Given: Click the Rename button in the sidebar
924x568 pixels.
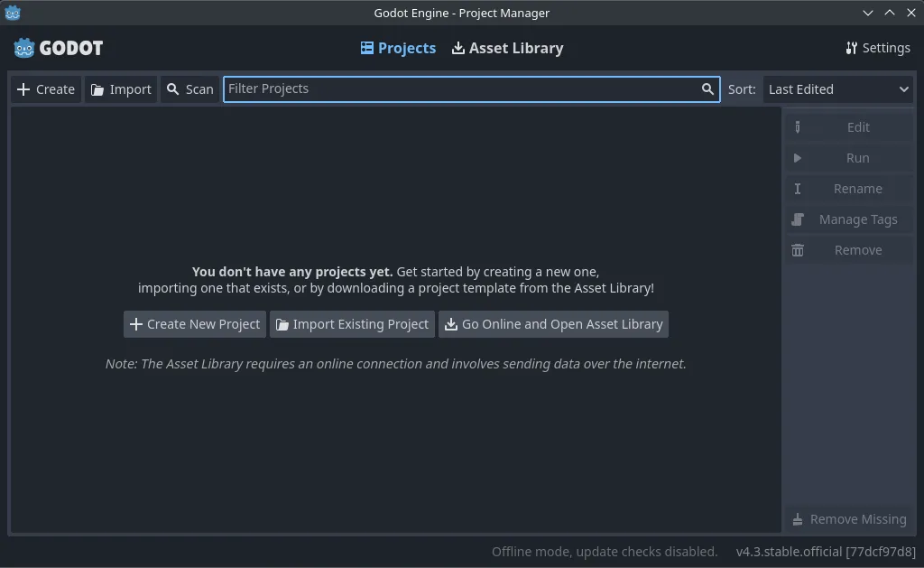Looking at the screenshot, I should pos(848,189).
